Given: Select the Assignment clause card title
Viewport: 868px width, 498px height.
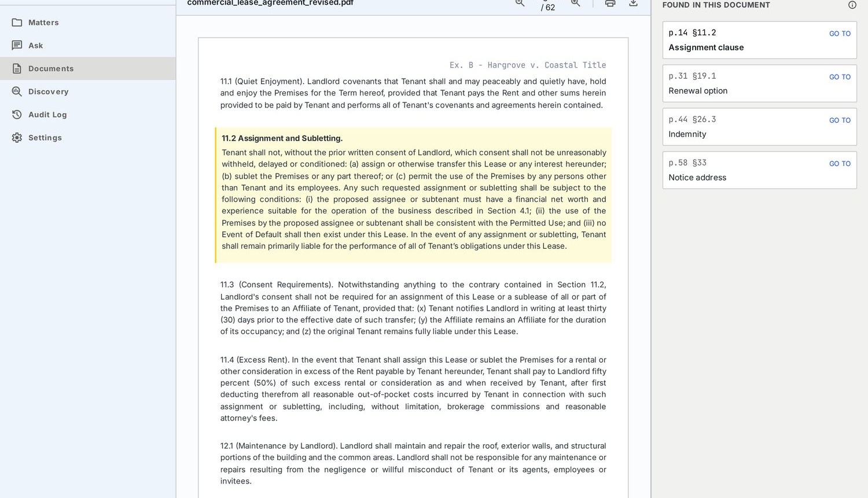Looking at the screenshot, I should point(706,47).
